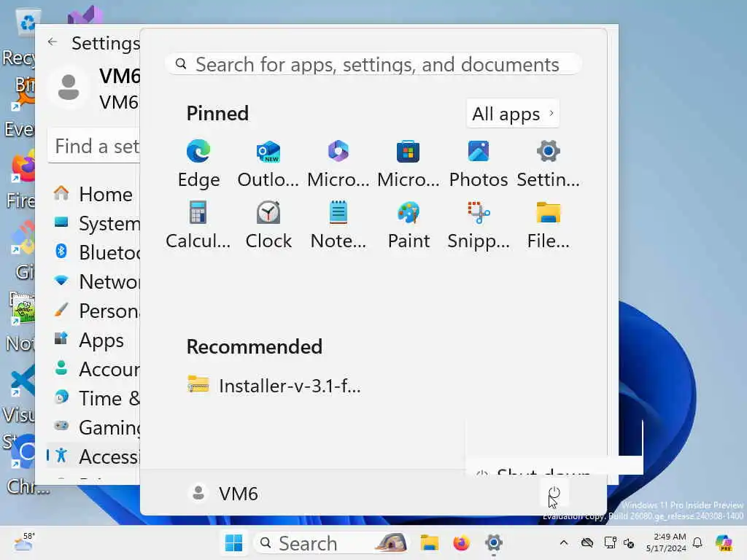Viewport: 747px width, 560px height.
Task: Open Firefox from taskbar
Action: coord(461,542)
